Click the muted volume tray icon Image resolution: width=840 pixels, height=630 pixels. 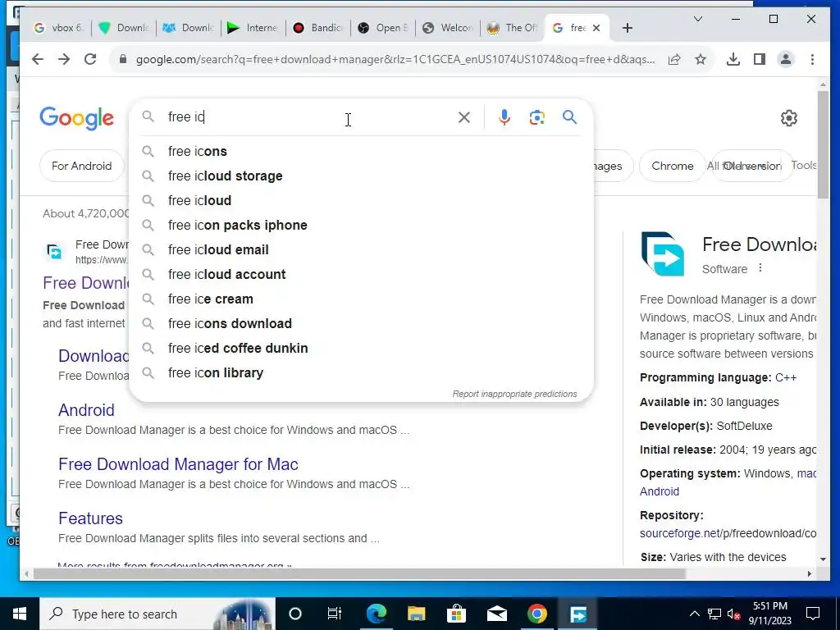click(733, 614)
